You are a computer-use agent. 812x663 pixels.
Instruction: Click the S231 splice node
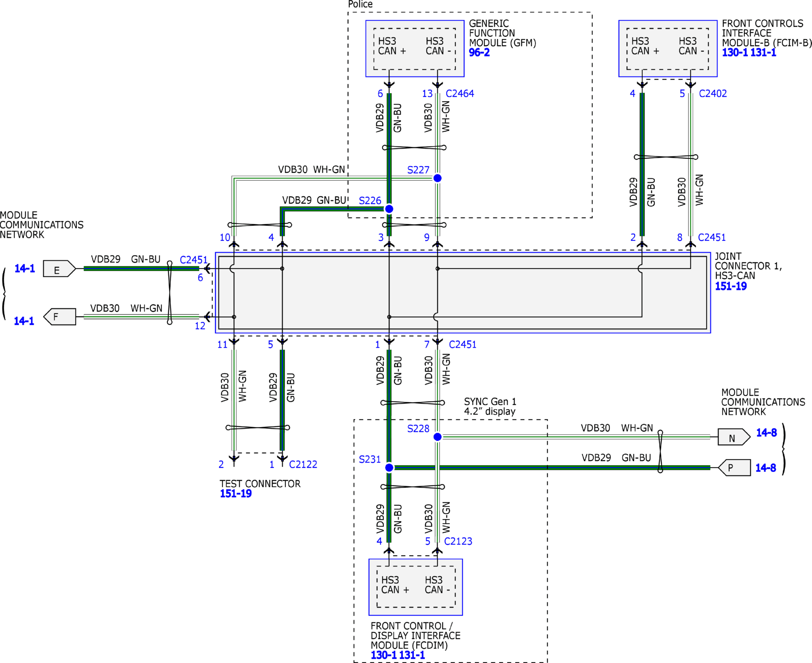pyautogui.click(x=389, y=467)
